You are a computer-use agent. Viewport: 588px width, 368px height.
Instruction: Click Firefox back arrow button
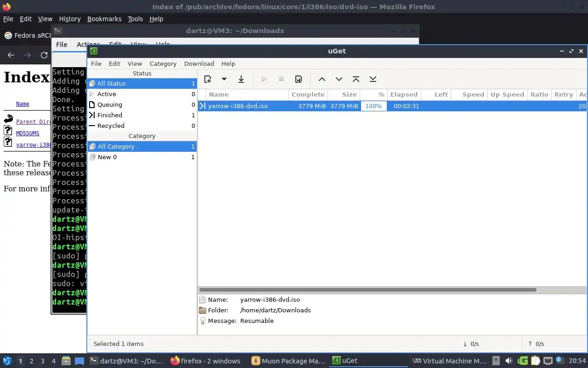point(11,55)
